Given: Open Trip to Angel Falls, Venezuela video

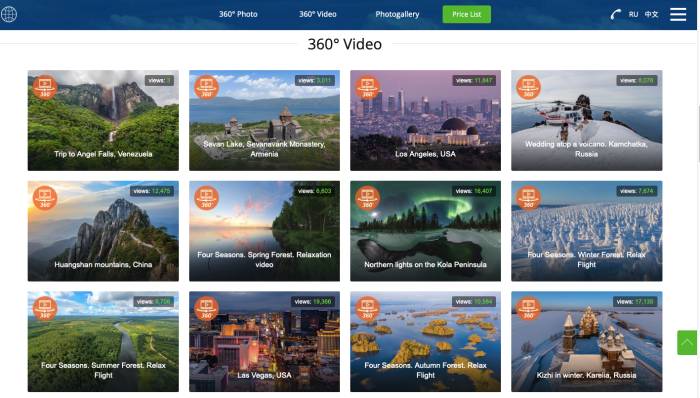Looking at the screenshot, I should [103, 120].
